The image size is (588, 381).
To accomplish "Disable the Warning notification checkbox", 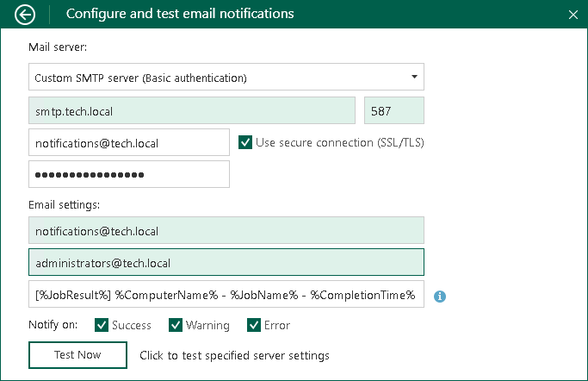I will pyautogui.click(x=176, y=325).
